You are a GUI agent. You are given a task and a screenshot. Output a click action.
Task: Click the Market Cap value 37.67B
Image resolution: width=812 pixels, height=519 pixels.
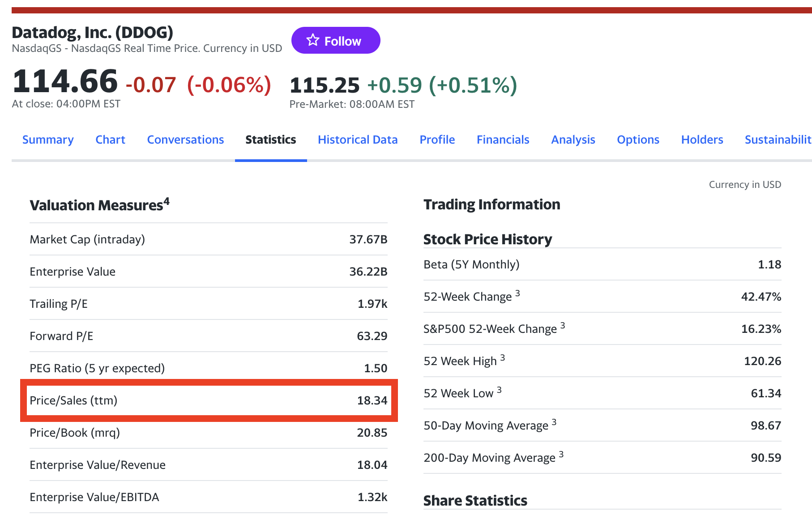tap(368, 239)
